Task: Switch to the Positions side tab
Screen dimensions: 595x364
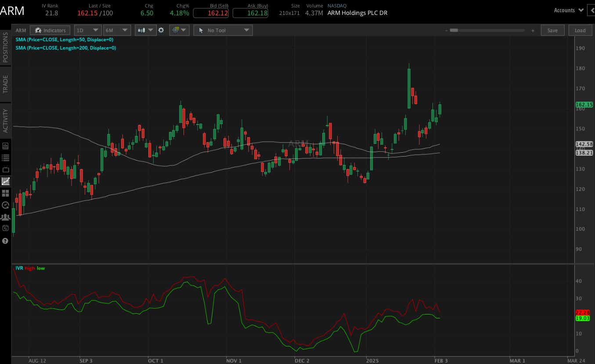Action: [x=6, y=47]
